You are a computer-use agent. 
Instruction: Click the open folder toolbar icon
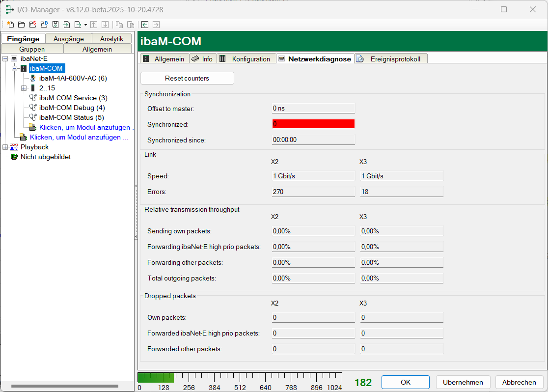21,25
